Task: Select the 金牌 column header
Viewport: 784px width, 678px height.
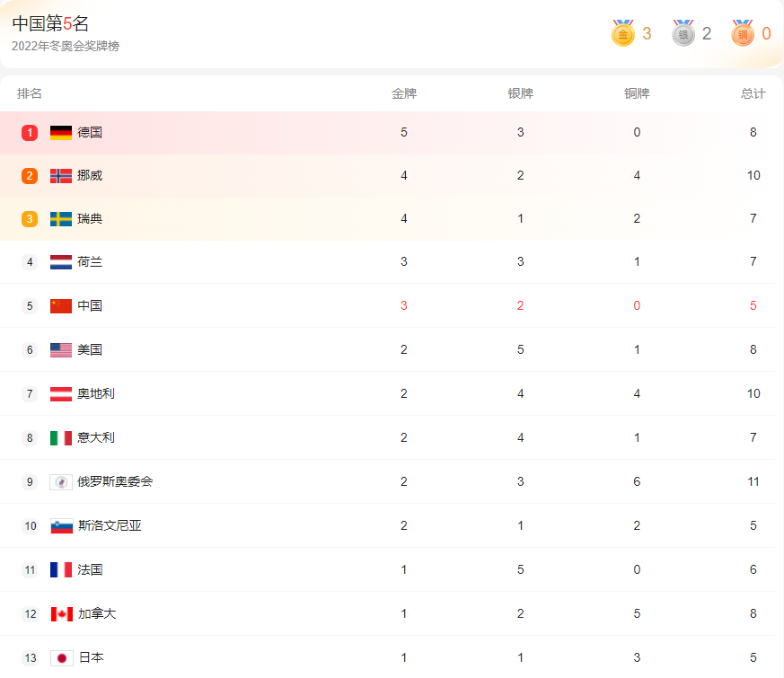Action: coord(404,93)
